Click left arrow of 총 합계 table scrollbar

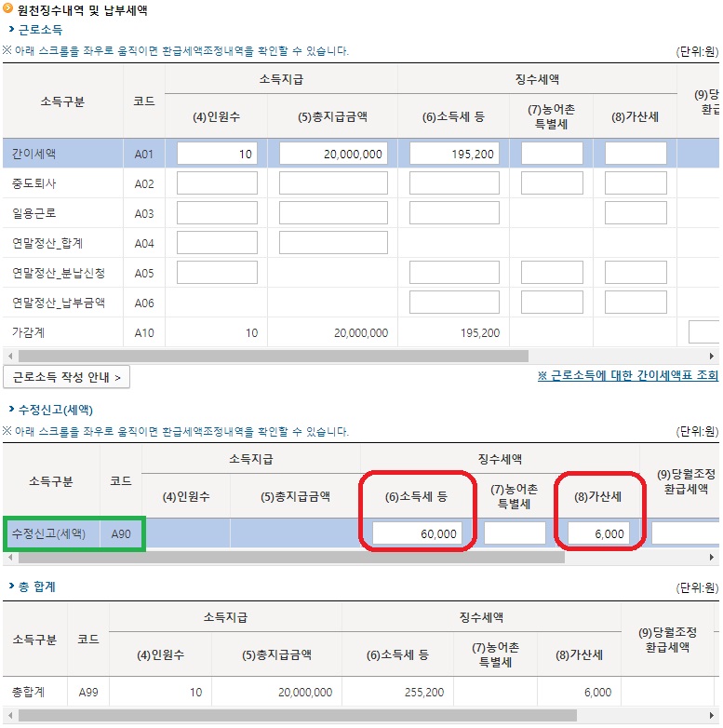(10, 715)
